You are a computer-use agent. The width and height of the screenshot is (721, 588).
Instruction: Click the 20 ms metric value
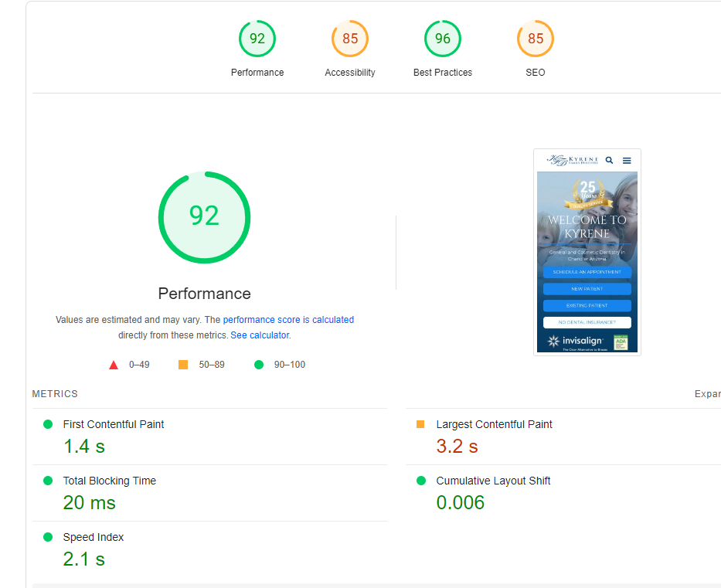(89, 502)
